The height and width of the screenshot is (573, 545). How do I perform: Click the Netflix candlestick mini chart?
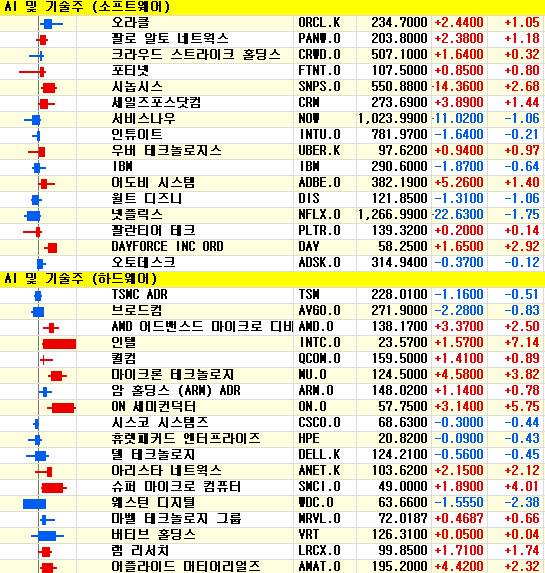pyautogui.click(x=33, y=216)
